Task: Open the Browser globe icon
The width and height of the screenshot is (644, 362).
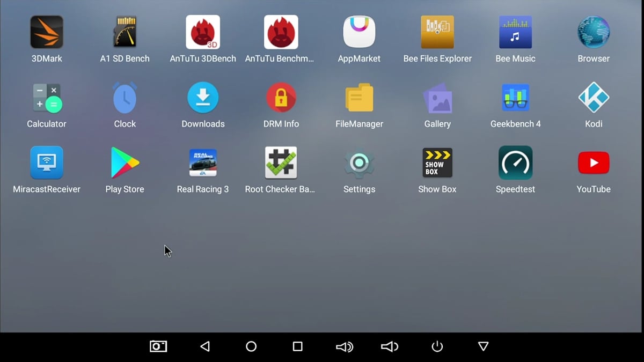Action: [x=594, y=32]
